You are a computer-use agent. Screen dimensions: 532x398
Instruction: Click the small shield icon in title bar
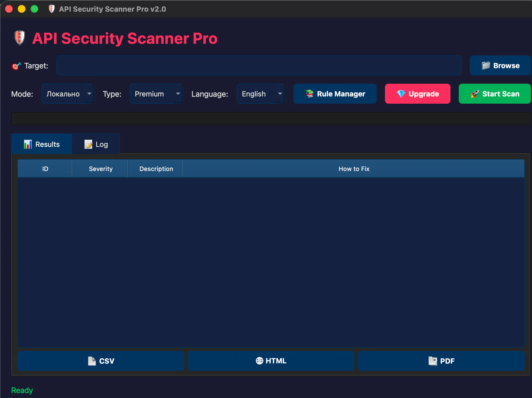coord(52,9)
